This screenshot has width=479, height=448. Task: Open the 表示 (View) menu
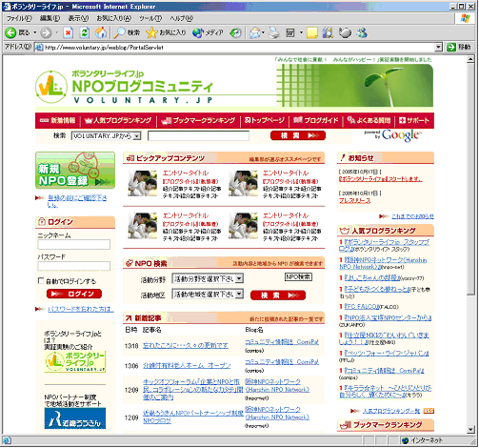tap(78, 18)
